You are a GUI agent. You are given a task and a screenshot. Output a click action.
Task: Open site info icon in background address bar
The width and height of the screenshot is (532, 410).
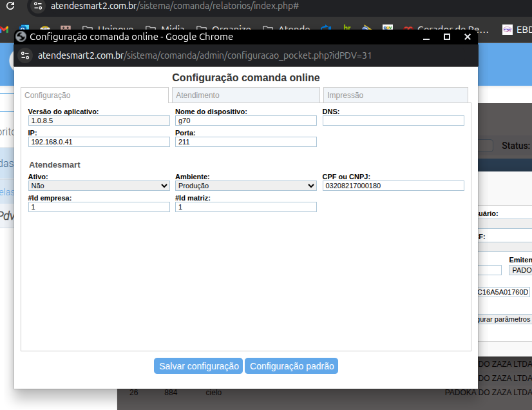click(38, 6)
